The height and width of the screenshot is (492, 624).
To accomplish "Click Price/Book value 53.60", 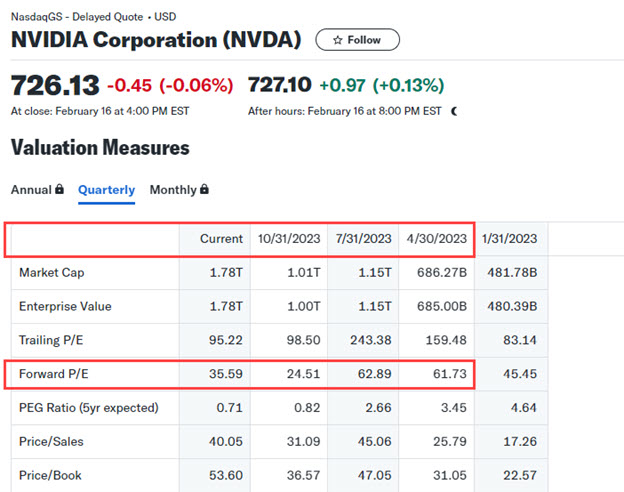I will (x=226, y=475).
